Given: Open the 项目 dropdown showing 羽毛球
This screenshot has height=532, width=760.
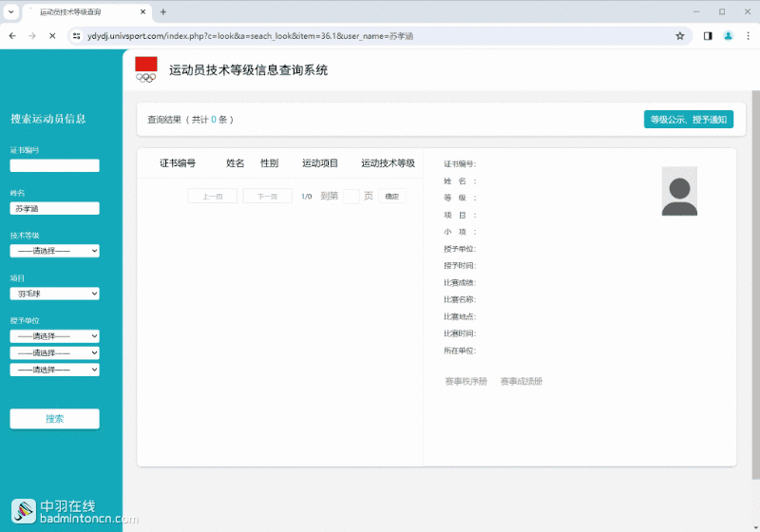Looking at the screenshot, I should click(x=55, y=294).
